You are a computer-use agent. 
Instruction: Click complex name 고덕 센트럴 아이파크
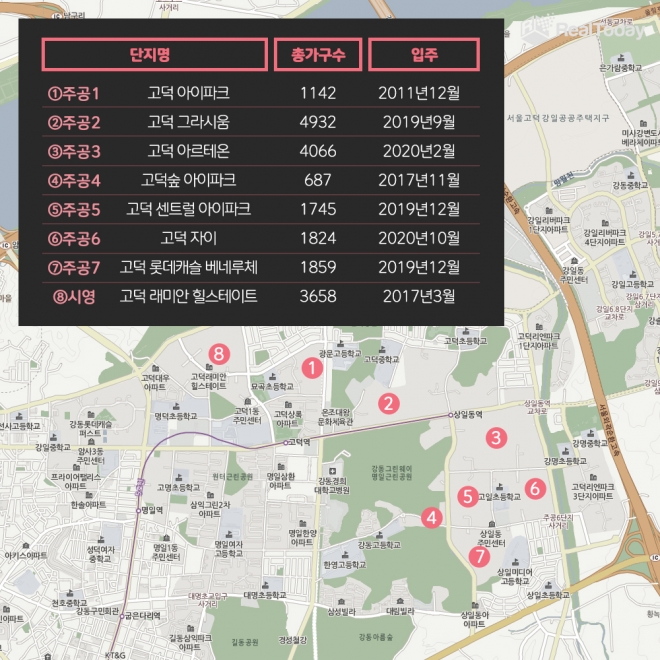189,209
